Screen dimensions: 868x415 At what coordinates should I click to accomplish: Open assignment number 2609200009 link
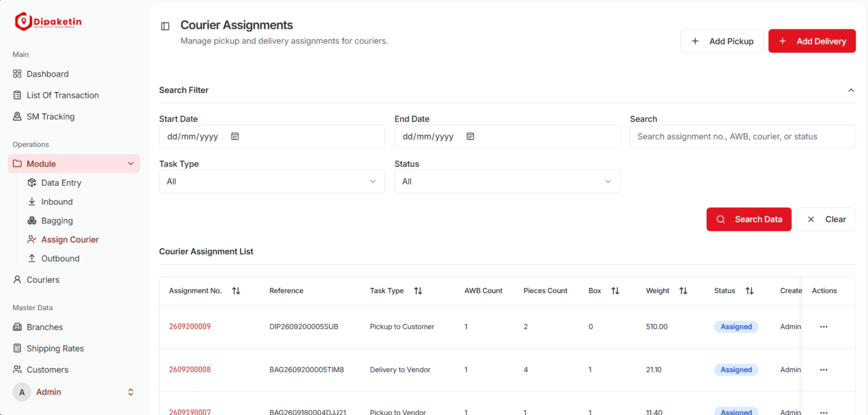[190, 327]
